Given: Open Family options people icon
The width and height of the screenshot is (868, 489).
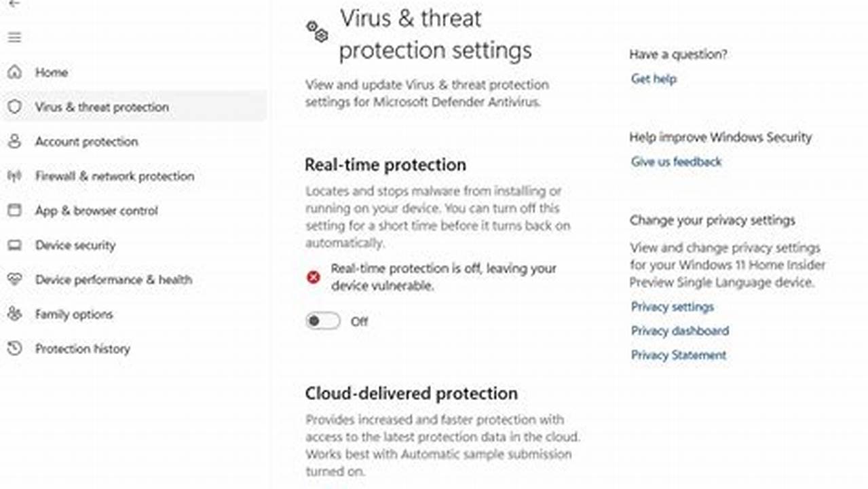Looking at the screenshot, I should tap(15, 314).
